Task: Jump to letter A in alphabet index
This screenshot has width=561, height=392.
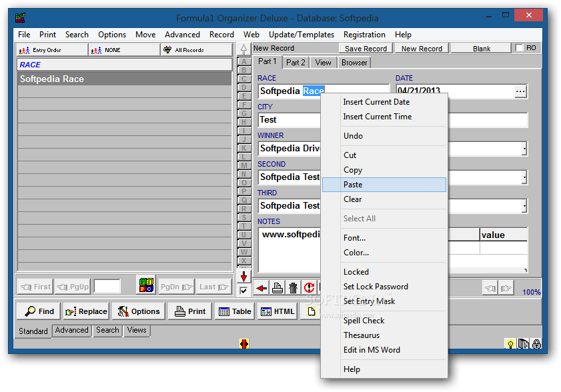Action: [244, 61]
